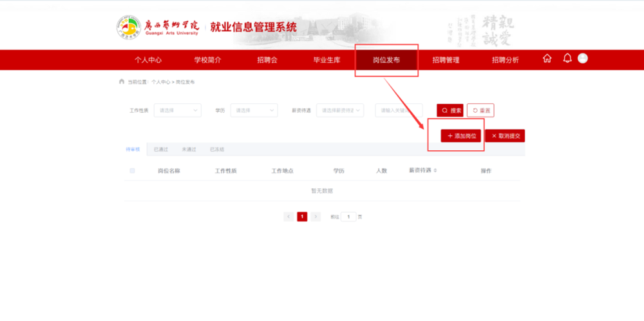
Task: Click the 搜索 search button
Action: (450, 110)
